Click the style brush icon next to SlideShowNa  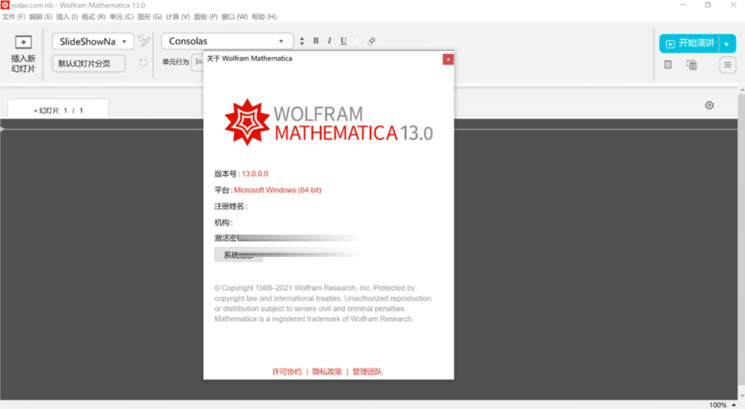[144, 42]
